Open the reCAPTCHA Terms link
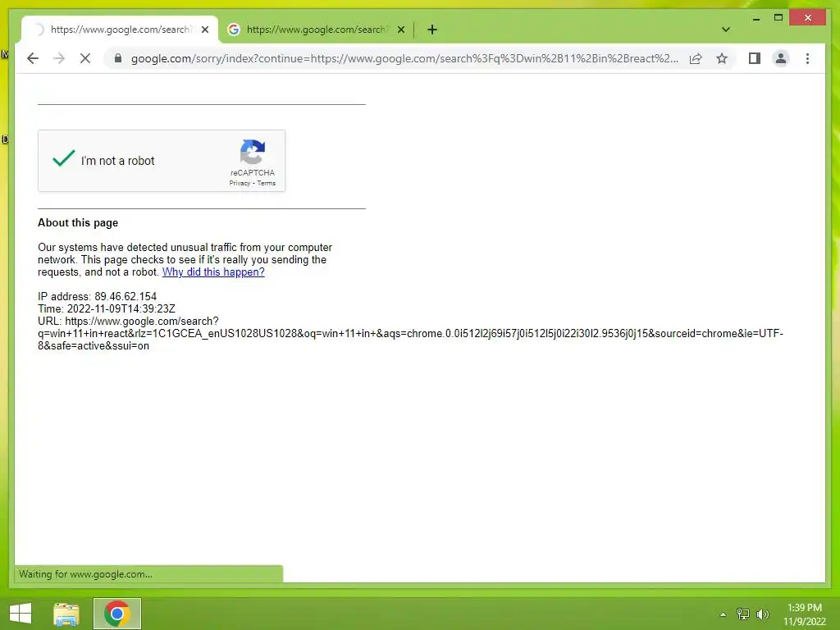Viewport: 840px width, 630px height. [267, 183]
